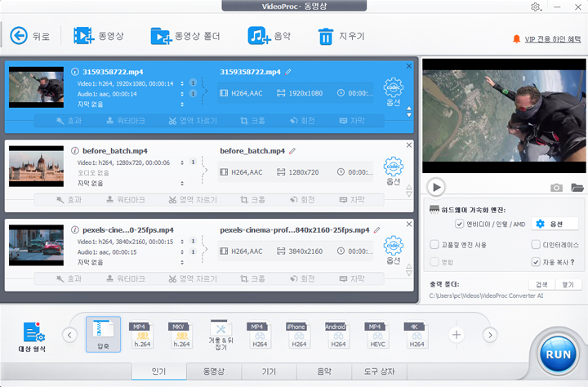588x387 pixels.
Task: Expand Video1 track selector of before_batch.mp4
Action: coord(182,162)
